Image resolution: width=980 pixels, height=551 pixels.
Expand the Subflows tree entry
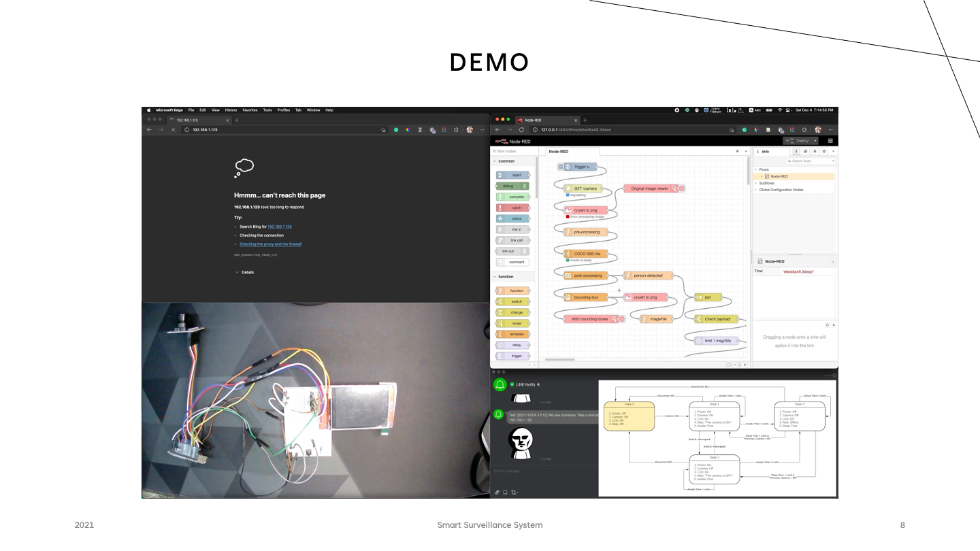756,183
